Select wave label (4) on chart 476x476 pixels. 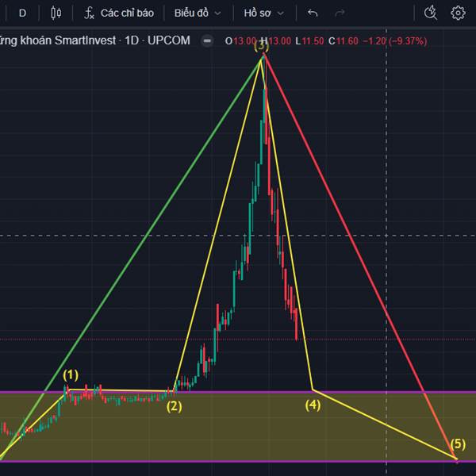313,405
